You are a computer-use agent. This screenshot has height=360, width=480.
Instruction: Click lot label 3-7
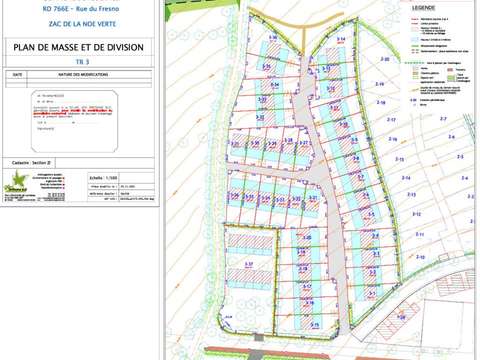pyautogui.click(x=361, y=177)
